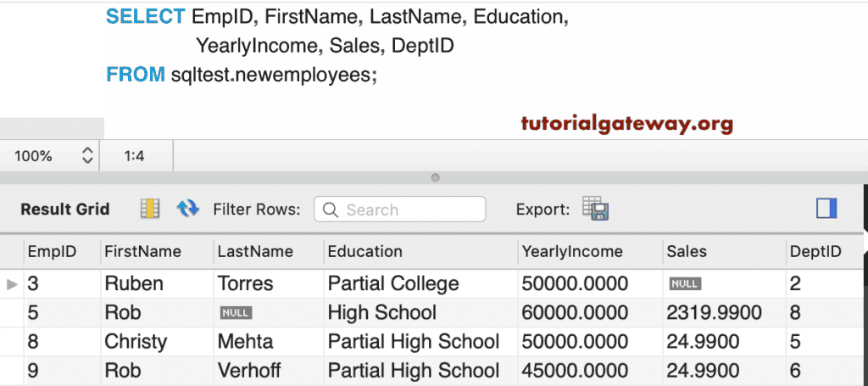The height and width of the screenshot is (386, 868).
Task: Focus the Filter Rows search field
Action: coord(400,210)
